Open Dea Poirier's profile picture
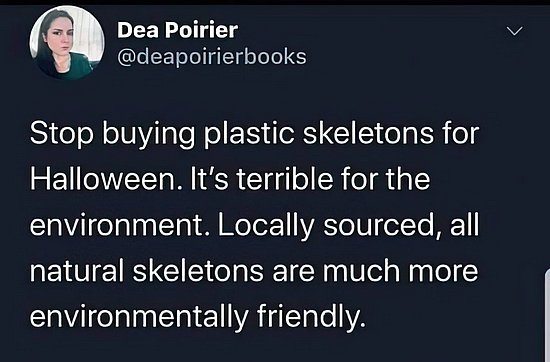Viewport: 550px width, 362px height. (67, 42)
